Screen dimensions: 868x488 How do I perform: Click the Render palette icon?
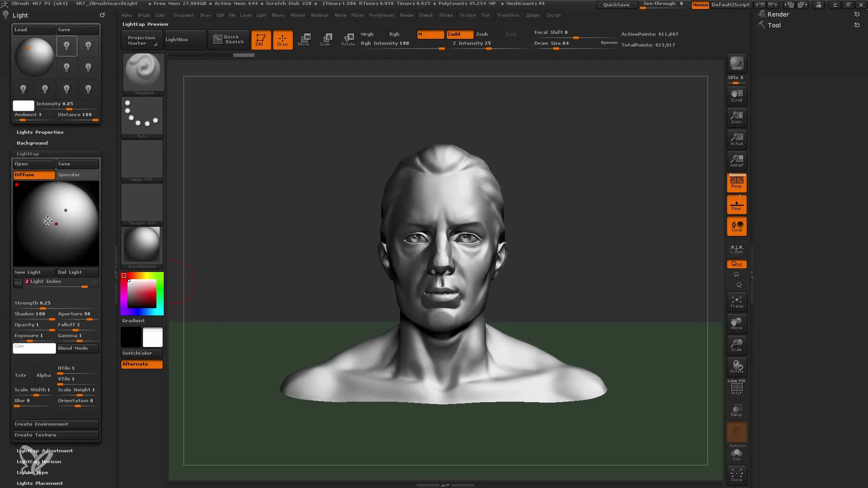(x=762, y=14)
